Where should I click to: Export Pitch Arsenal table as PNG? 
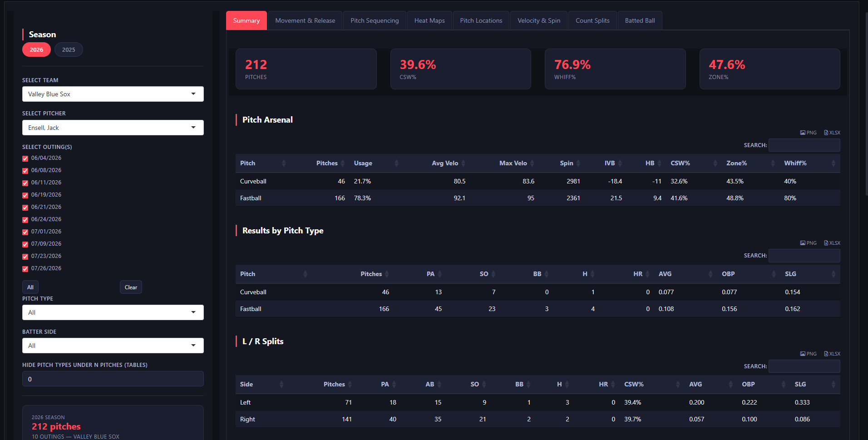click(x=808, y=133)
